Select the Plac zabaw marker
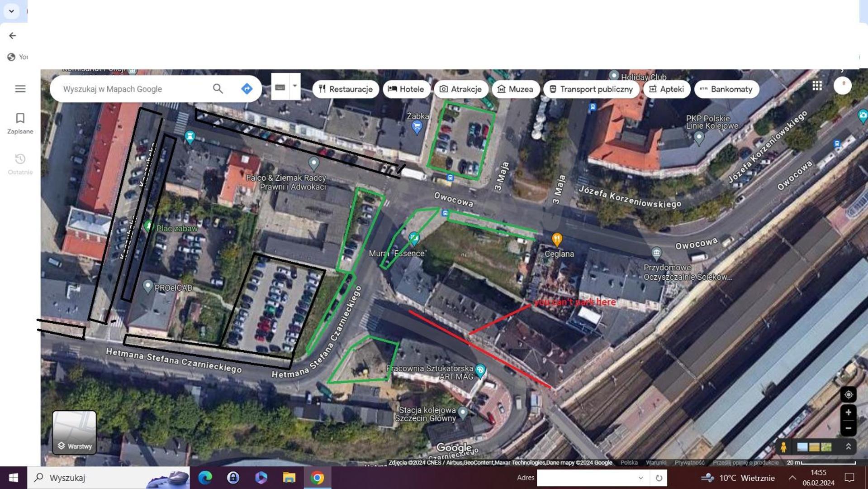868x489 pixels. pos(148,225)
